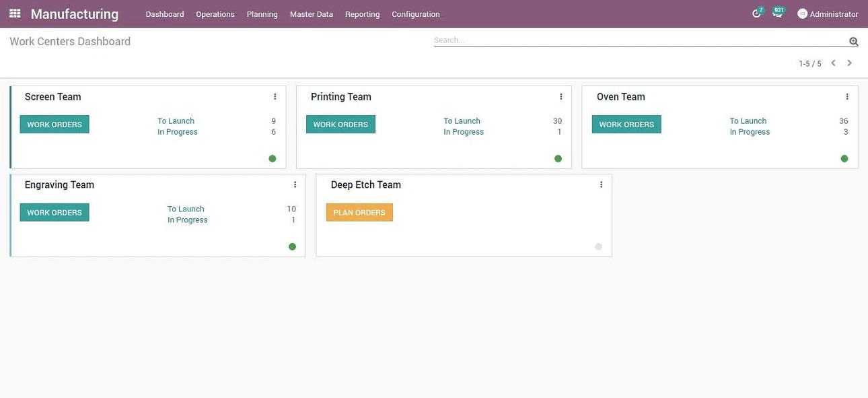Open Work Orders for Engraving Team
The height and width of the screenshot is (398, 868).
[55, 213]
